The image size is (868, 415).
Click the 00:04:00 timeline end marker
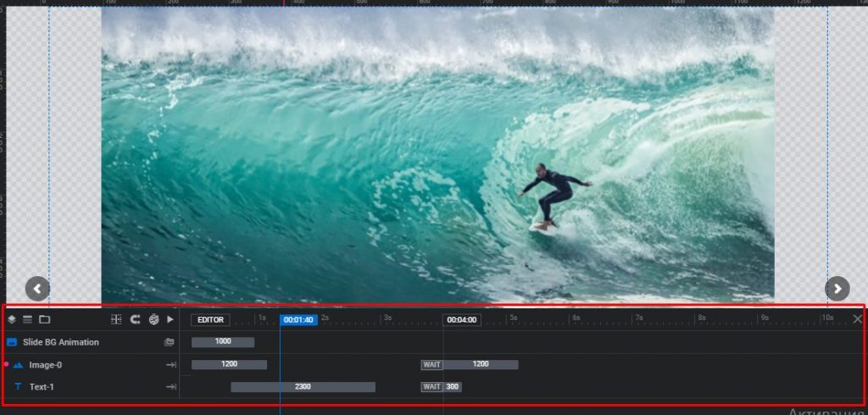pyautogui.click(x=461, y=319)
